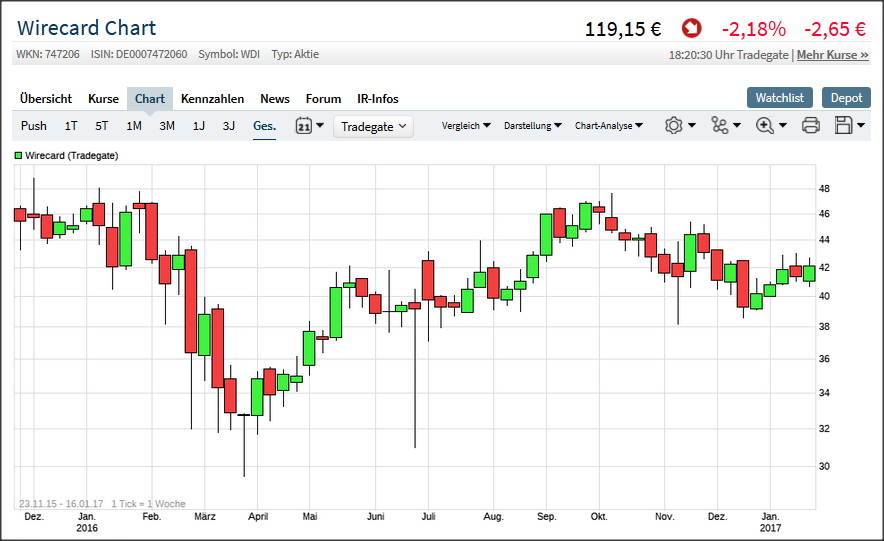Expand arrow next to settings gear
The width and height of the screenshot is (884, 541).
pyautogui.click(x=692, y=125)
